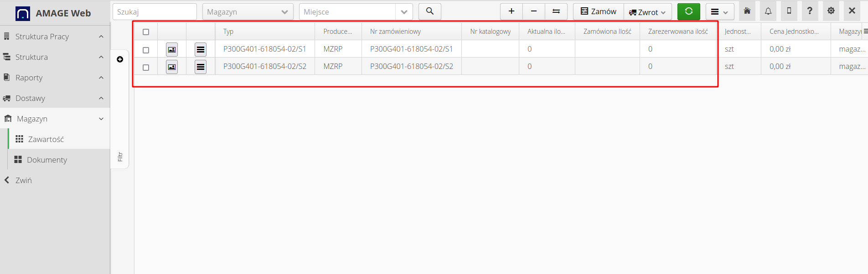Click the green refresh button
Screen dimensions: 868x274
[688, 11]
